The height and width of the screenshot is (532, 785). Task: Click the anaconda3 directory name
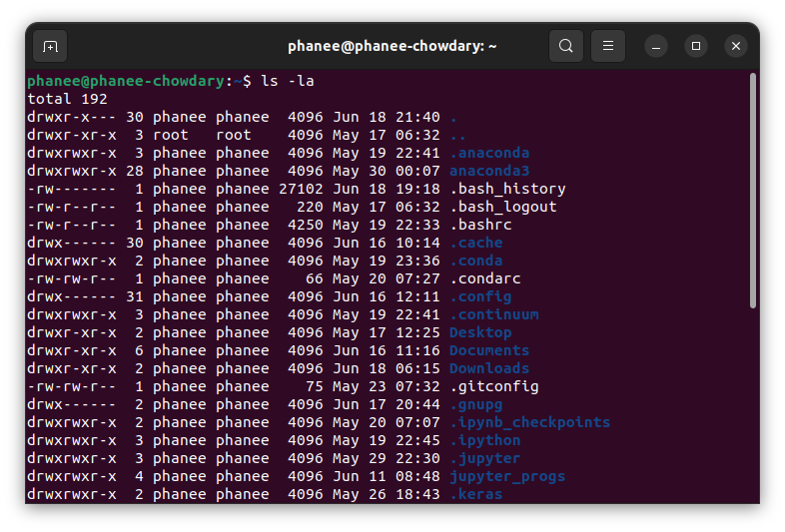489,171
